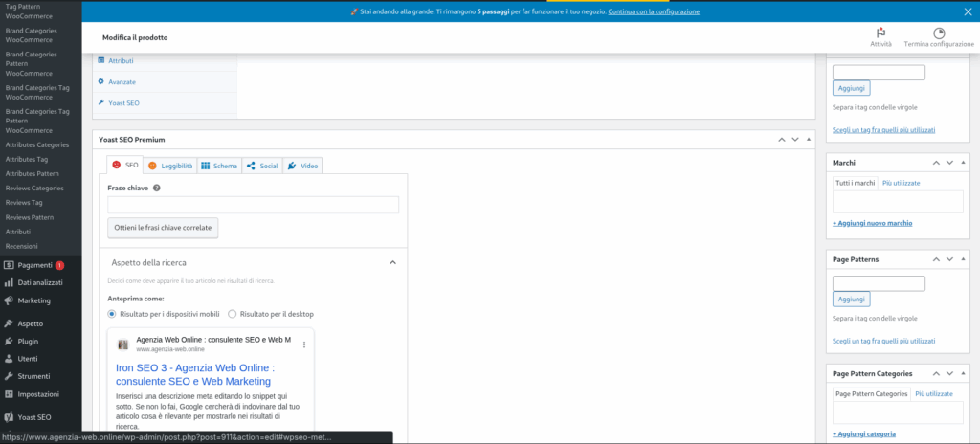Open the Impostazioni sidebar menu

(40, 394)
